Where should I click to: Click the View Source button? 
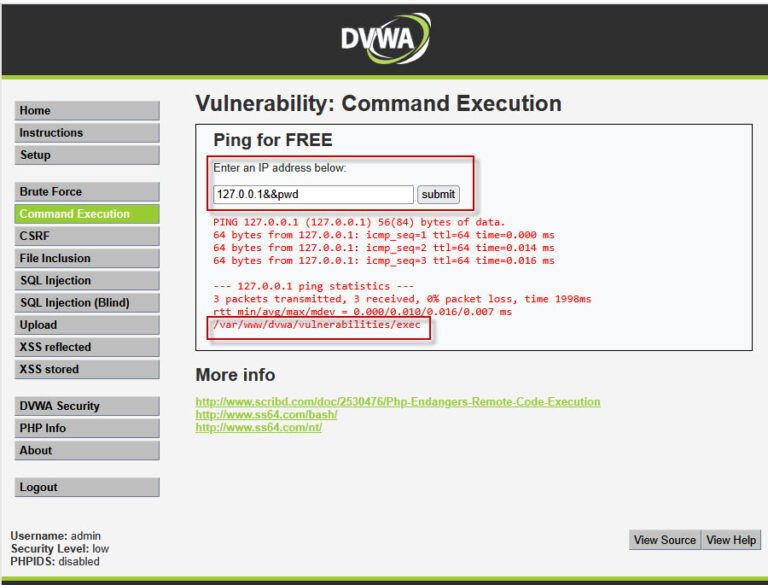[x=665, y=540]
